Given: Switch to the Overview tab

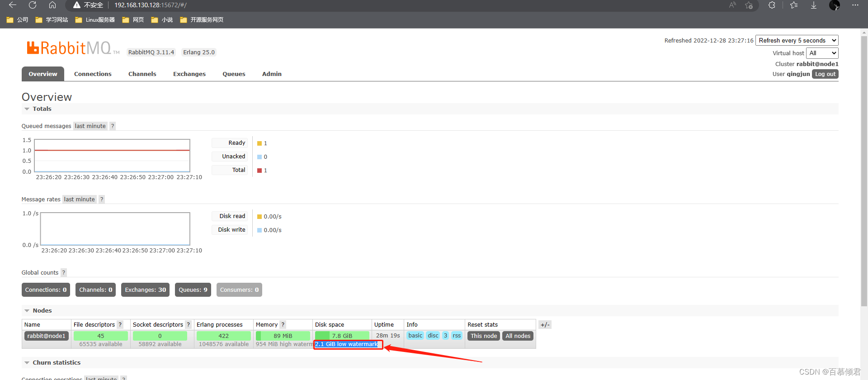Looking at the screenshot, I should coord(43,74).
